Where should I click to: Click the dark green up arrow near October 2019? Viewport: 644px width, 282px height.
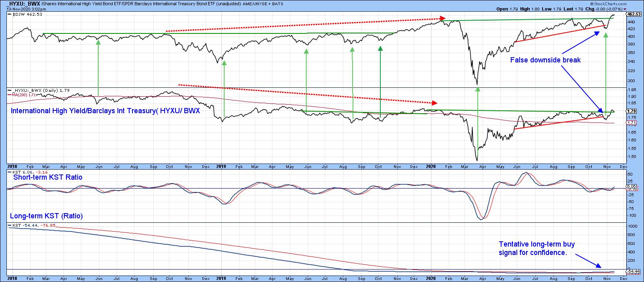[380, 49]
